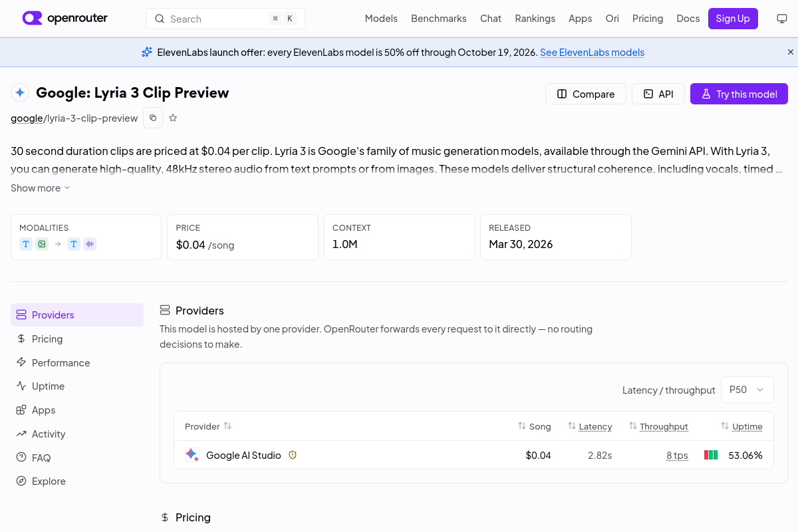Open Chat from top navigation
The width and height of the screenshot is (798, 532).
coord(491,19)
